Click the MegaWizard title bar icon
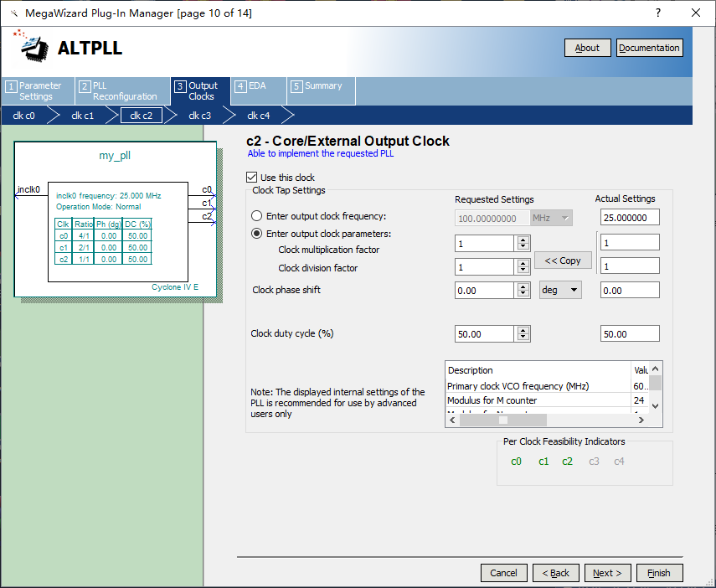 (x=13, y=13)
